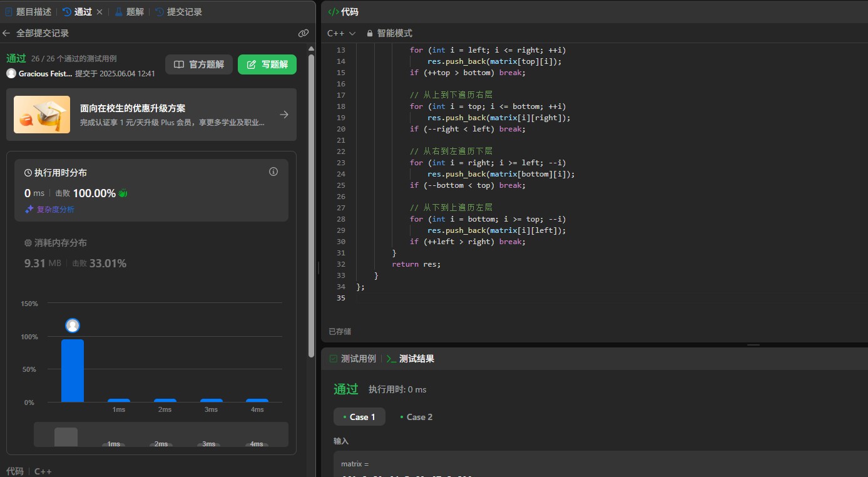Switch to the 通过 submission tab

coord(77,12)
